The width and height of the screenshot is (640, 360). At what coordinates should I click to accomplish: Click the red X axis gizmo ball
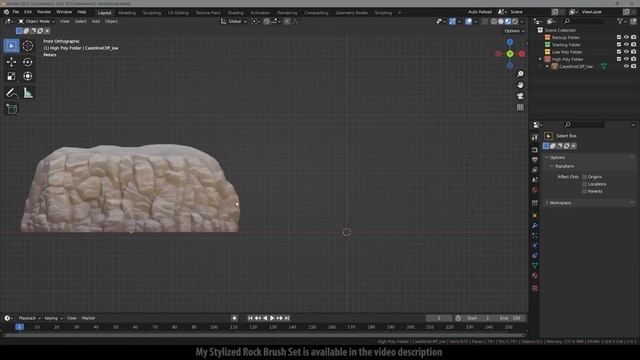coord(522,54)
